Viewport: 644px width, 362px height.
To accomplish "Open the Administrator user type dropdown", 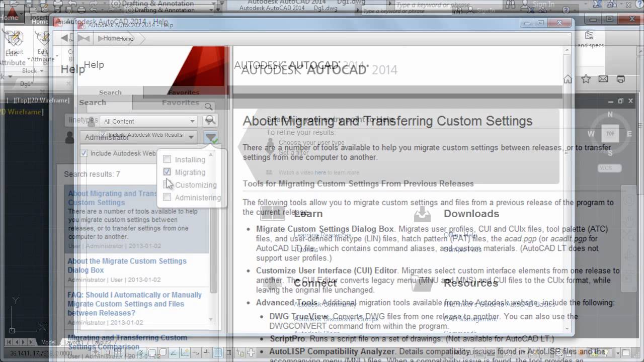I will coord(138,137).
